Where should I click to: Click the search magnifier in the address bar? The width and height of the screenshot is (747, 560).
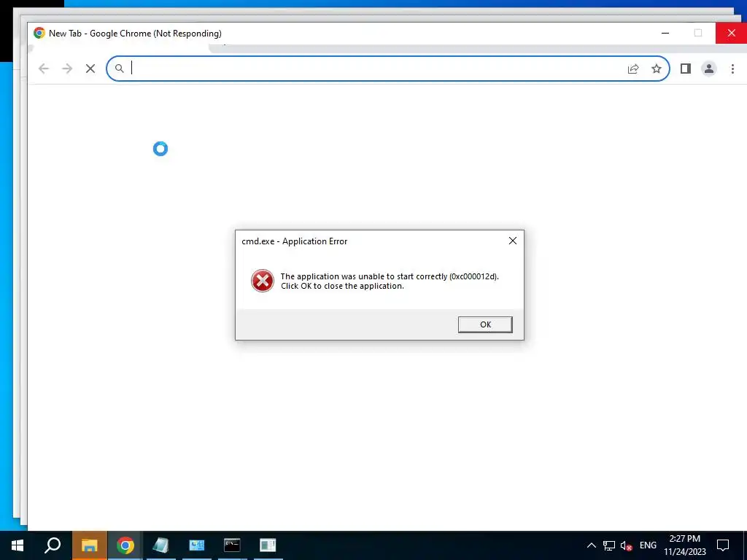click(120, 69)
